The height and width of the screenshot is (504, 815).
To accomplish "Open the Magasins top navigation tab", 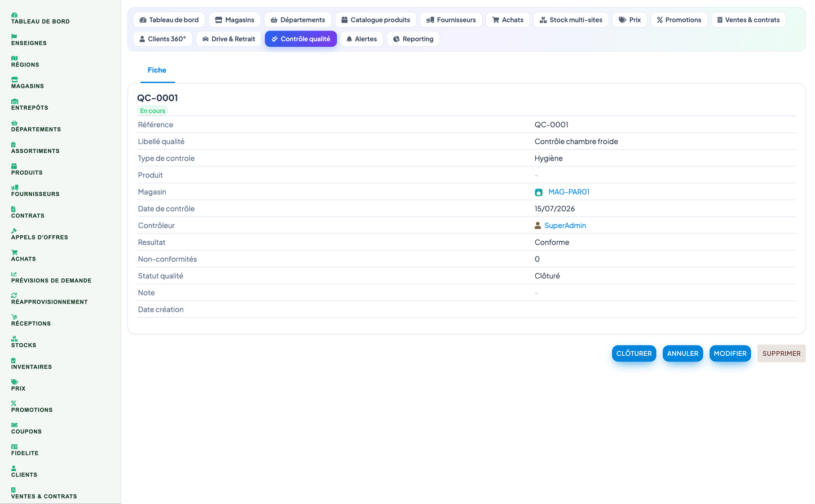I will coord(235,20).
